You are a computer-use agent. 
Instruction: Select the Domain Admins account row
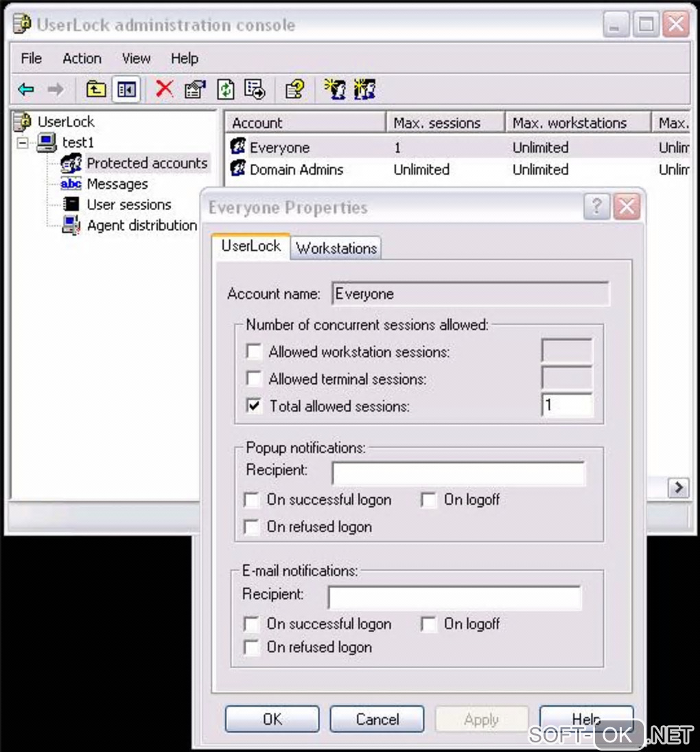(458, 170)
